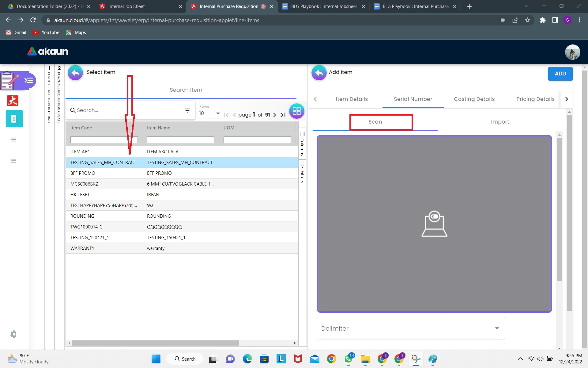The width and height of the screenshot is (588, 368).
Task: Toggle the Filters side panel
Action: tap(302, 173)
